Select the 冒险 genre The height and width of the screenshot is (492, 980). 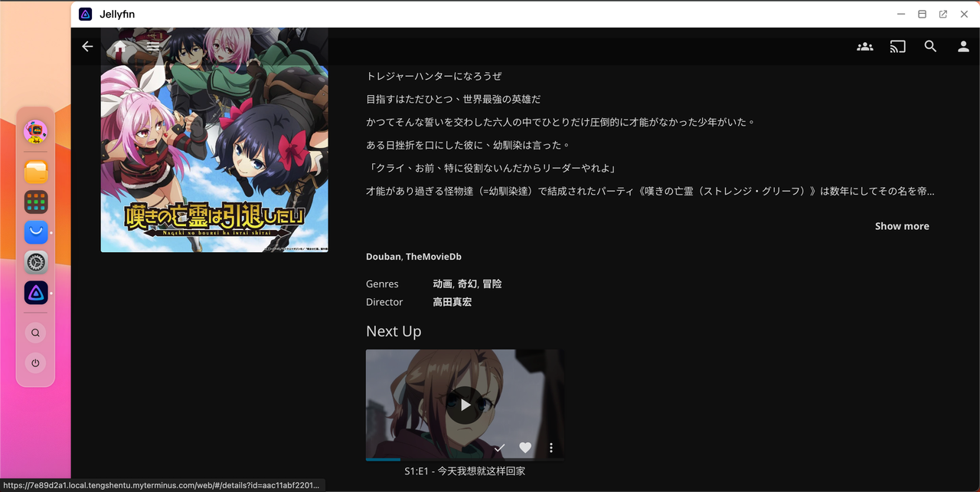point(492,284)
